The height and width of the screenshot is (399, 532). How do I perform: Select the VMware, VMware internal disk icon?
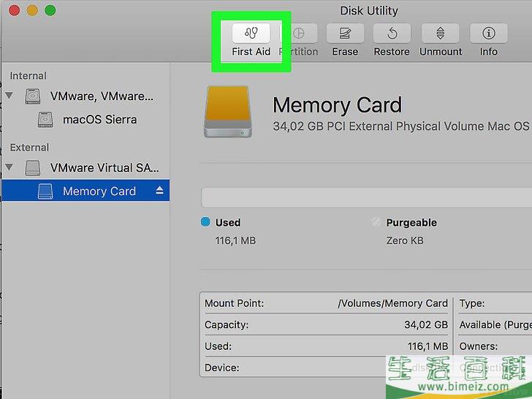[x=33, y=96]
